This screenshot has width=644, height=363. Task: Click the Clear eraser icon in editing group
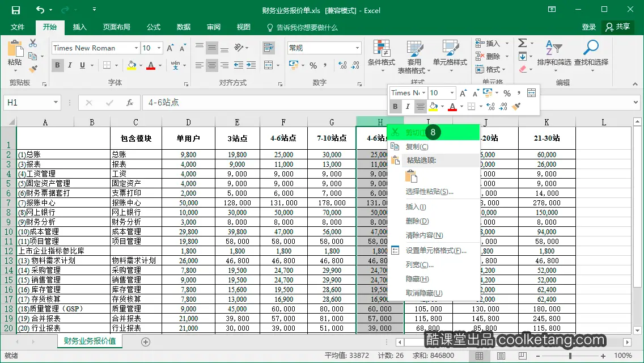pyautogui.click(x=523, y=69)
